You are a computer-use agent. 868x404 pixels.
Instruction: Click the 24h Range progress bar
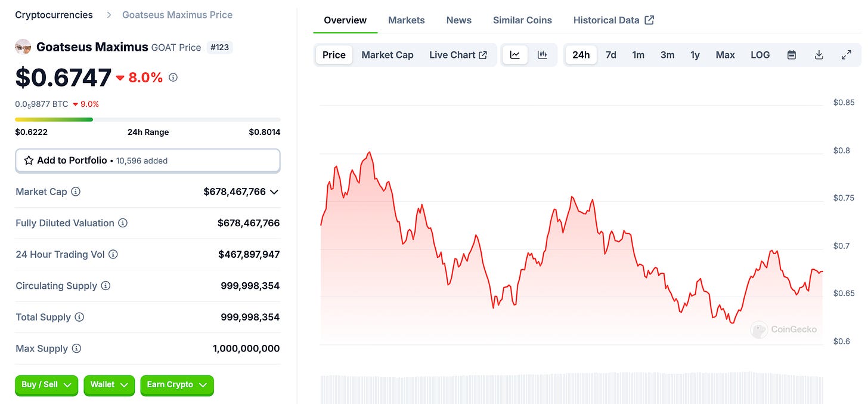148,119
